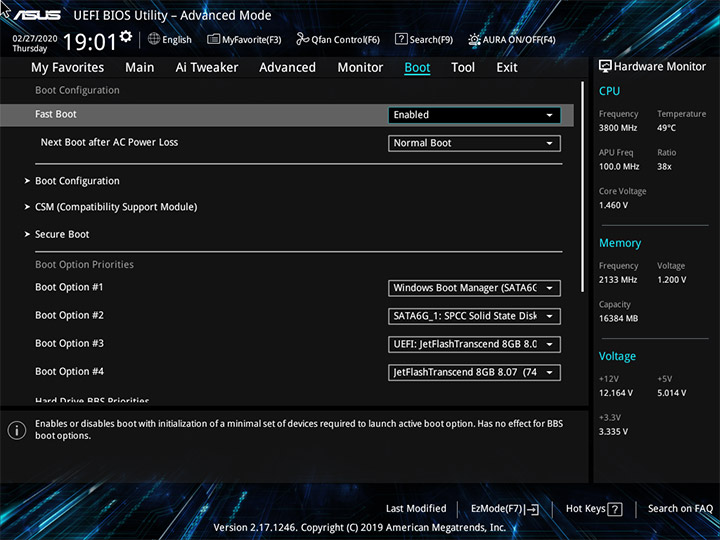Open the Fast Boot dropdown

(474, 115)
